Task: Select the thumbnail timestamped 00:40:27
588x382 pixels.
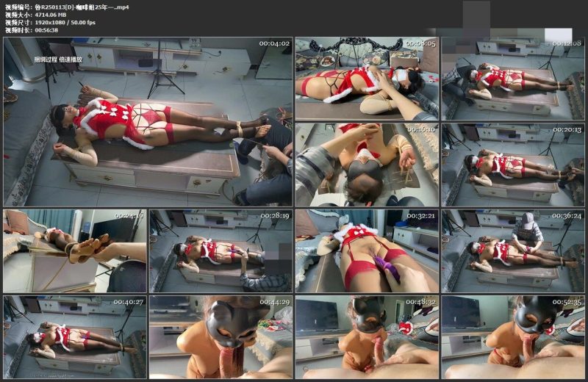Action: pos(75,336)
